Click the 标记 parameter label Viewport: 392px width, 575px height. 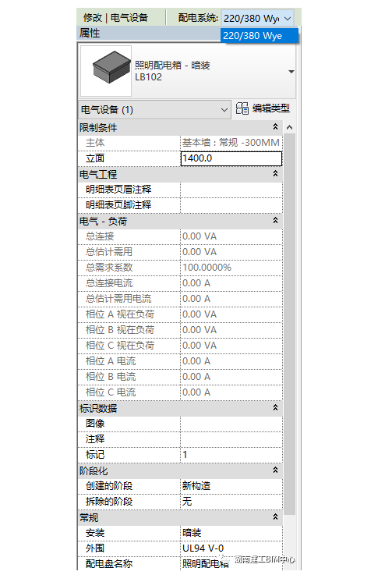95,455
